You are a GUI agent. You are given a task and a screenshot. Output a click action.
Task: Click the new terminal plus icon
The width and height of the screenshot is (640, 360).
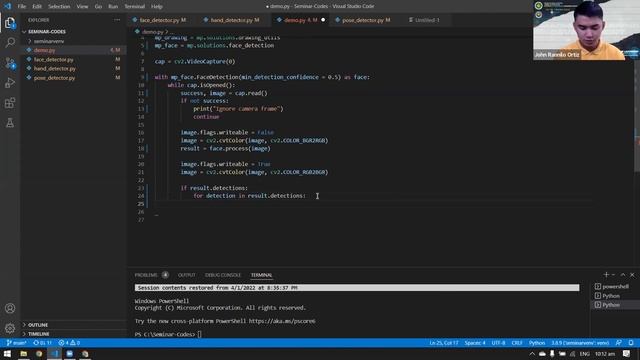coord(606,275)
